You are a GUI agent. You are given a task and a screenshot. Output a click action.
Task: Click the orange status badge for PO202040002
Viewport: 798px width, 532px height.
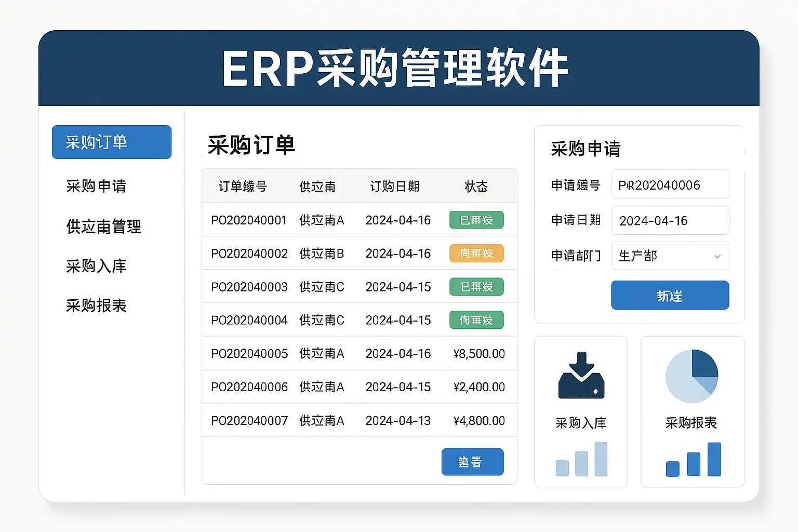(476, 254)
